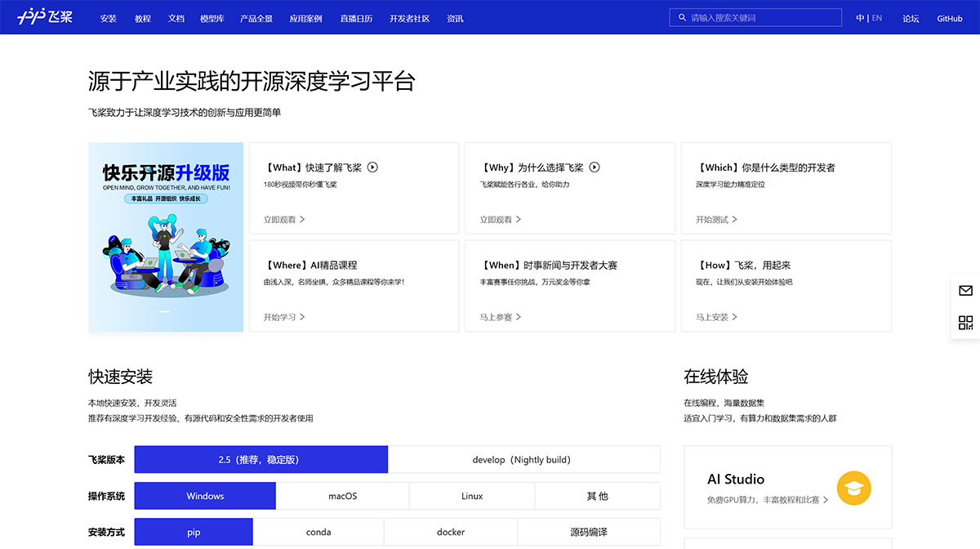Open the 文档 menu item
The width and height of the screenshot is (980, 549).
176,18
